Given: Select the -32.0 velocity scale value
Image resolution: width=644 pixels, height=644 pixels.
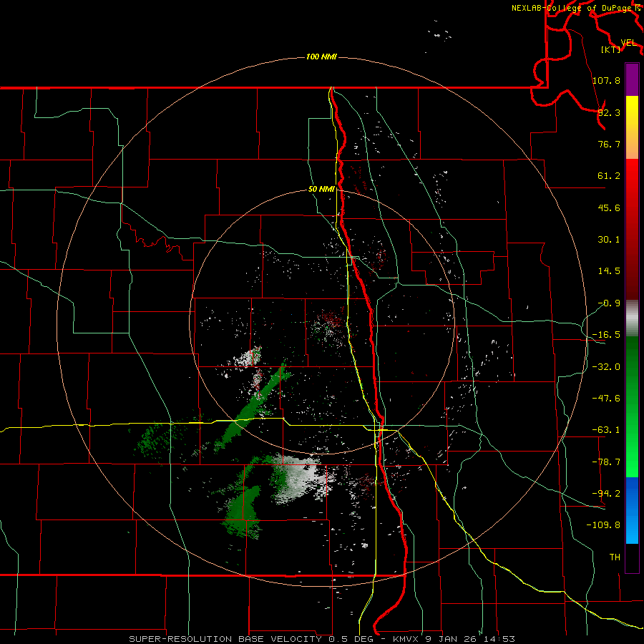Looking at the screenshot, I should pyautogui.click(x=606, y=367).
